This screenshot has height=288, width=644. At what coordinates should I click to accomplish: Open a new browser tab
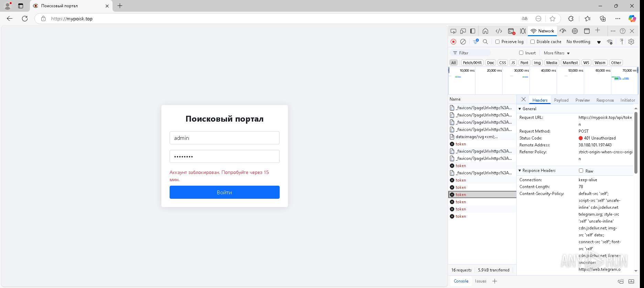point(120,6)
